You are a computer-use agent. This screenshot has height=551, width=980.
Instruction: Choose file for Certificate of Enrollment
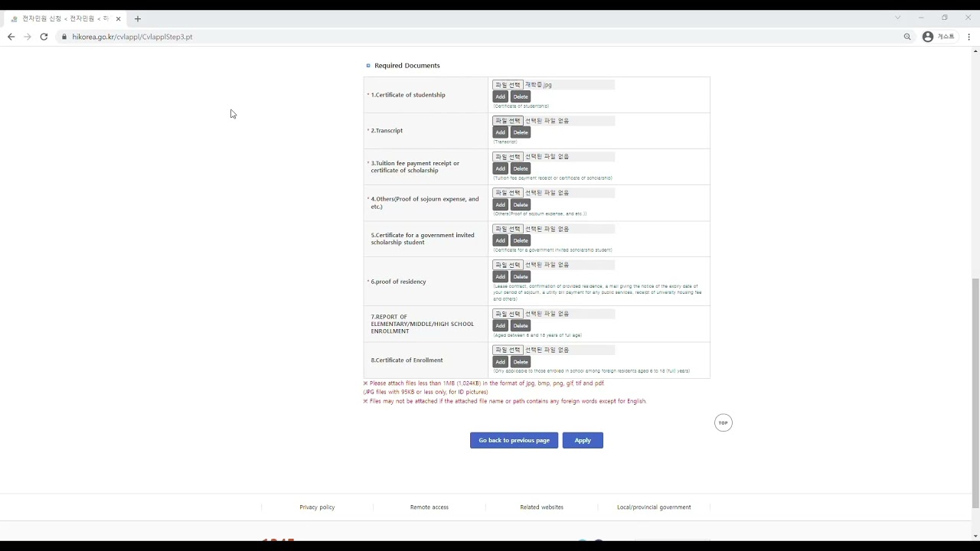508,350
